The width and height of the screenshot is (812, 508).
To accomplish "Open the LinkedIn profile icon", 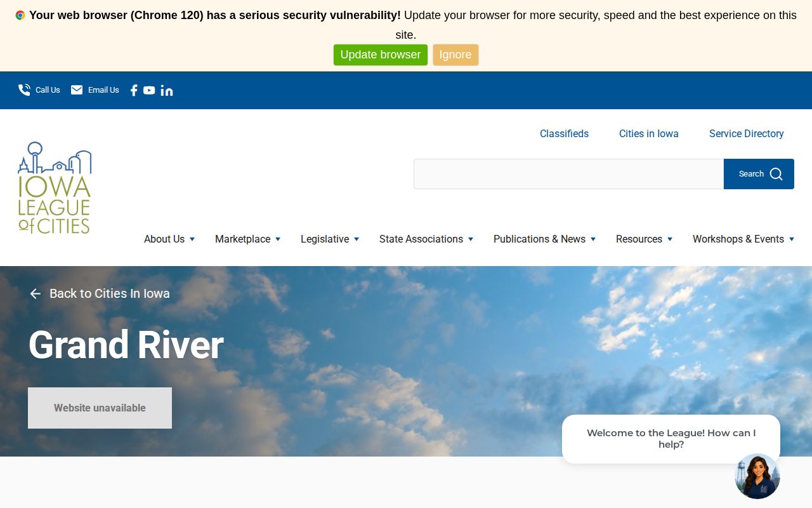I will tap(167, 90).
